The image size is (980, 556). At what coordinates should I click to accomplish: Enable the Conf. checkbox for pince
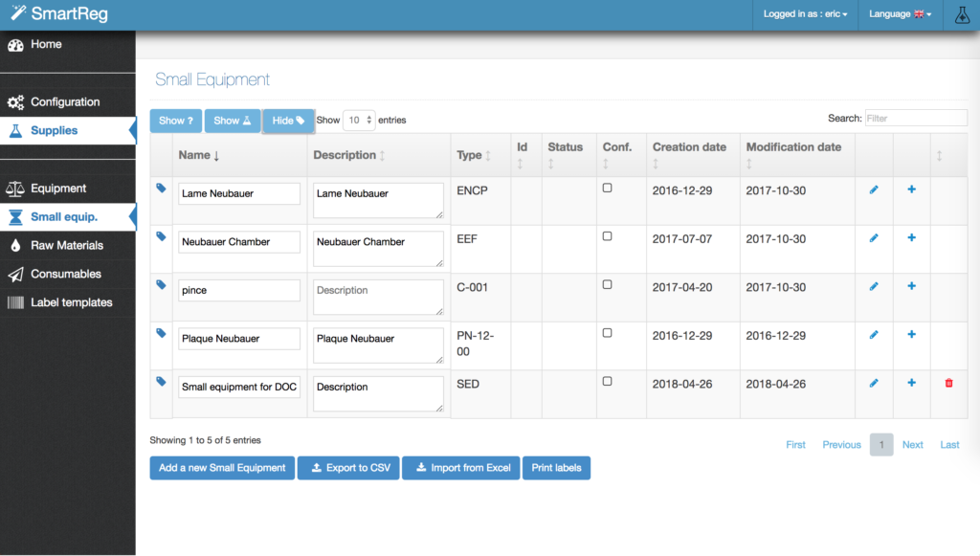608,285
